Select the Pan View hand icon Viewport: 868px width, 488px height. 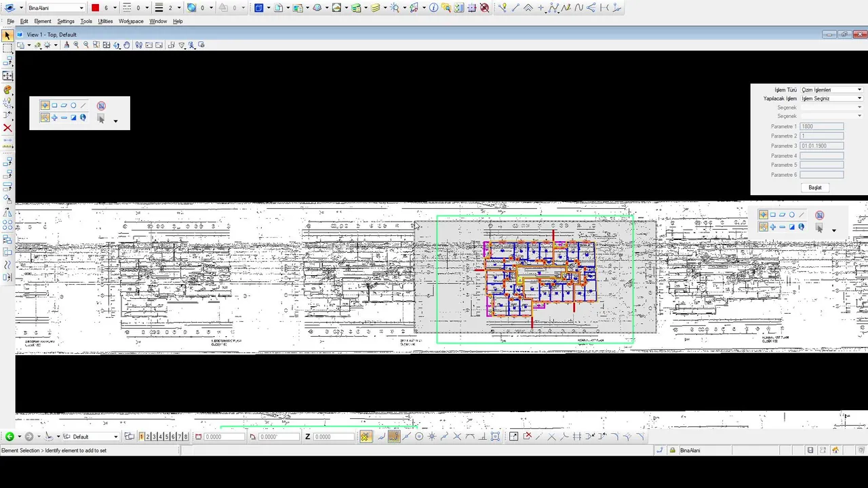pos(127,45)
